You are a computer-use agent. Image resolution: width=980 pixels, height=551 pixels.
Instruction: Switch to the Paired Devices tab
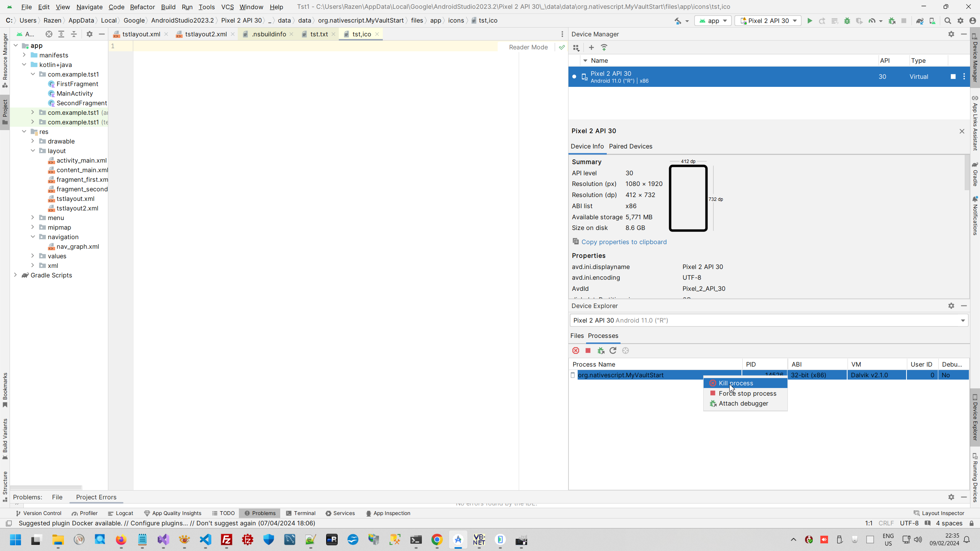pyautogui.click(x=630, y=147)
